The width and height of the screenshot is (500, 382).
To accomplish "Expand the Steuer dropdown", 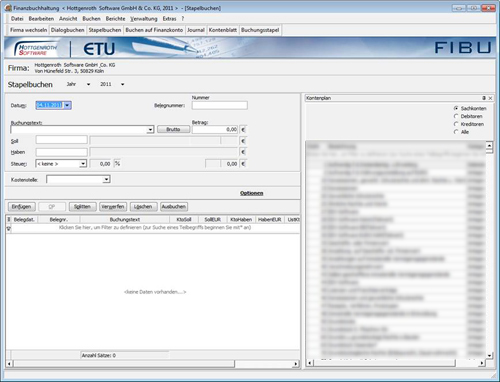I will pyautogui.click(x=83, y=164).
